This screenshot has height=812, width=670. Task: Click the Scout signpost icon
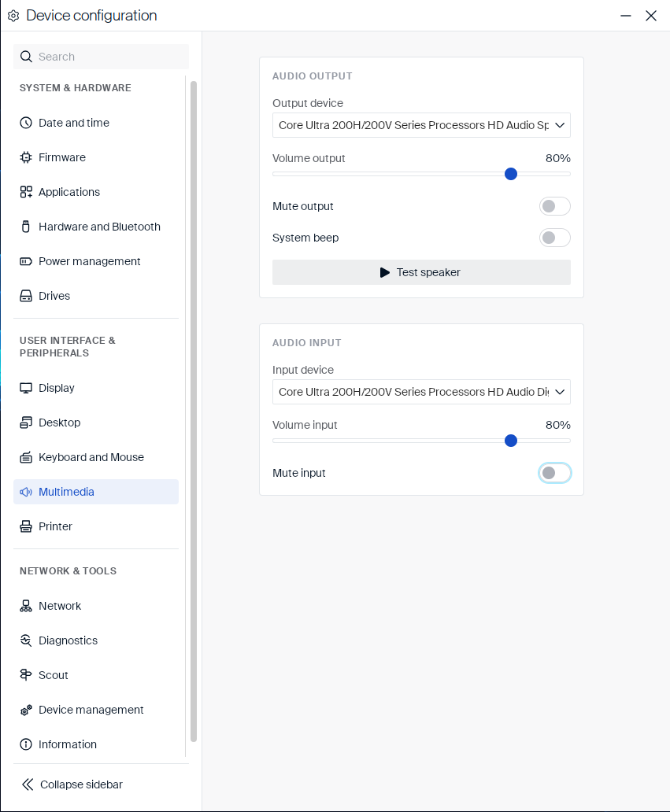(x=26, y=675)
